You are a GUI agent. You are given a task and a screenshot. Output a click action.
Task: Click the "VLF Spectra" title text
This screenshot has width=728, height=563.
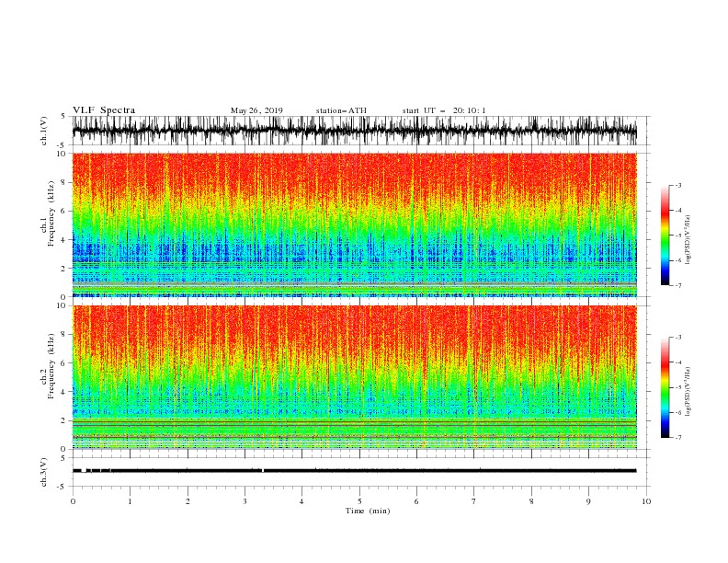[x=104, y=110]
